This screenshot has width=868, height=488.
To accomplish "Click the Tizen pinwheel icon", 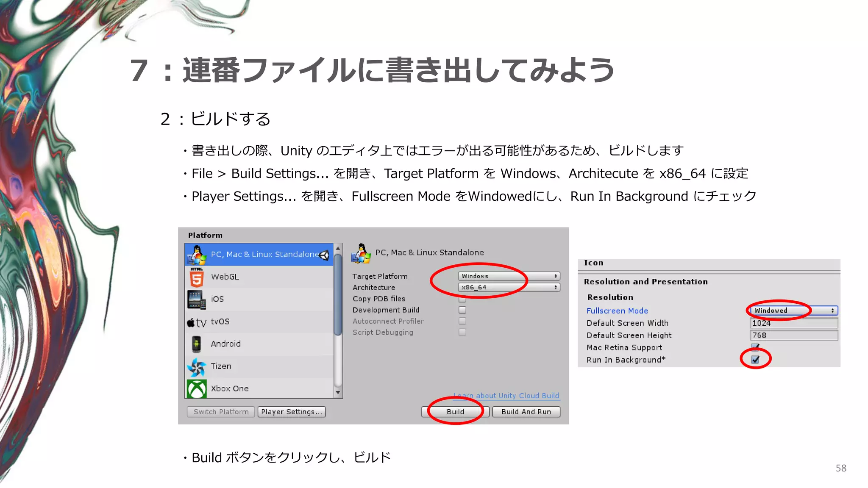I will 197,366.
